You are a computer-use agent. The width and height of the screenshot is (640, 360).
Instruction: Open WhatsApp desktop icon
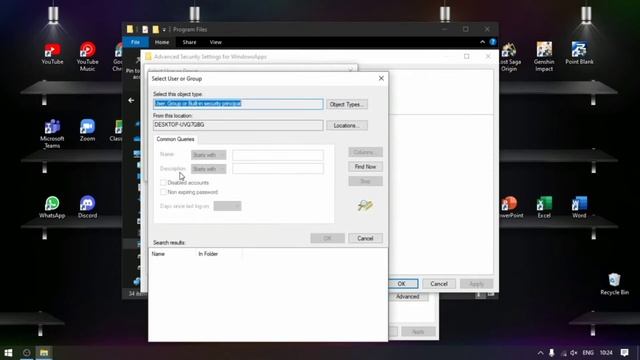[x=52, y=207]
